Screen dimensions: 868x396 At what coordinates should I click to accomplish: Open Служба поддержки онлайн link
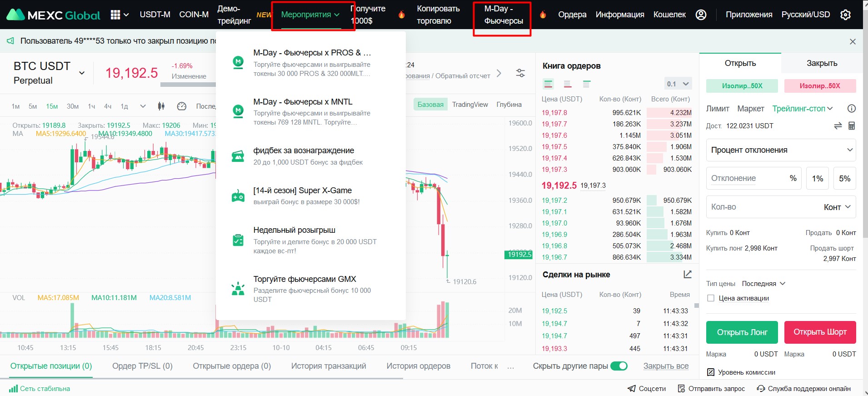tap(803, 389)
